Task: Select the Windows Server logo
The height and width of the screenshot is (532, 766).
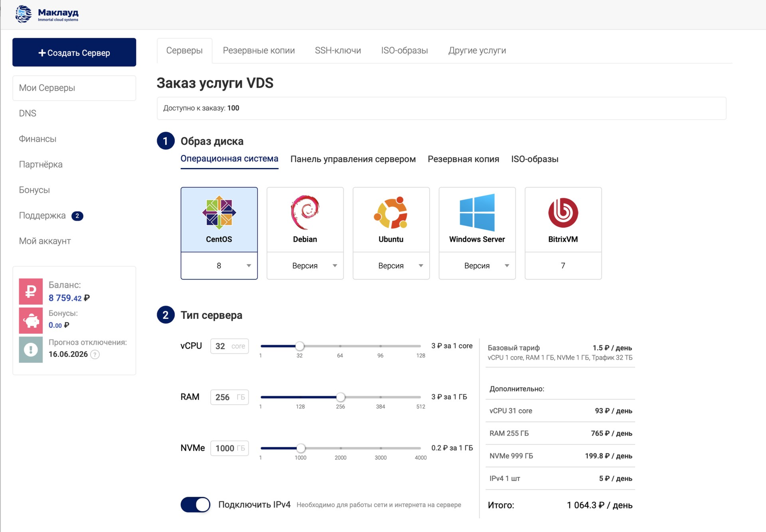Action: point(477,212)
